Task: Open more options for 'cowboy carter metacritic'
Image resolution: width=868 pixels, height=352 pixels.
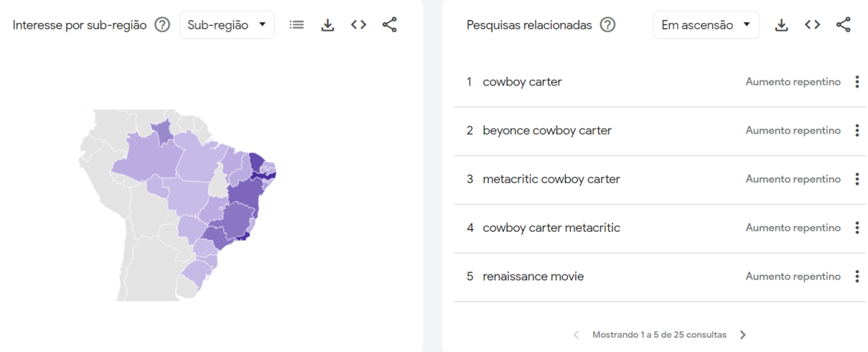Action: (857, 228)
